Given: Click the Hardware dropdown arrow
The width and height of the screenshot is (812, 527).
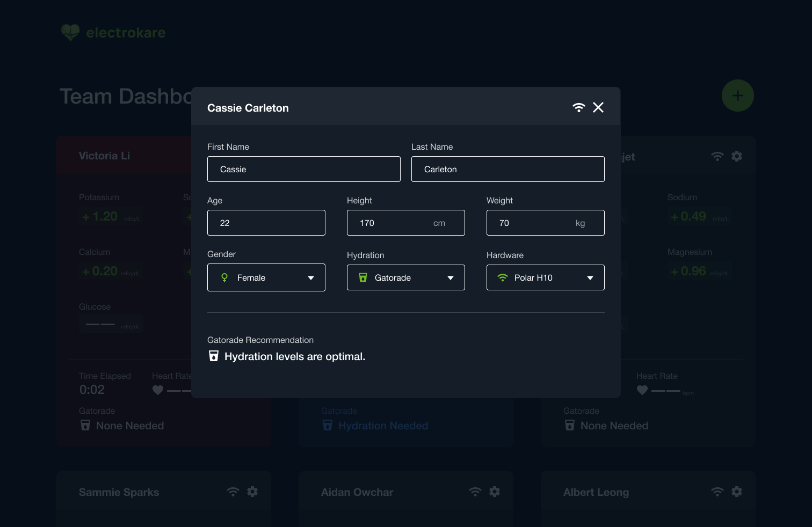Looking at the screenshot, I should (590, 277).
